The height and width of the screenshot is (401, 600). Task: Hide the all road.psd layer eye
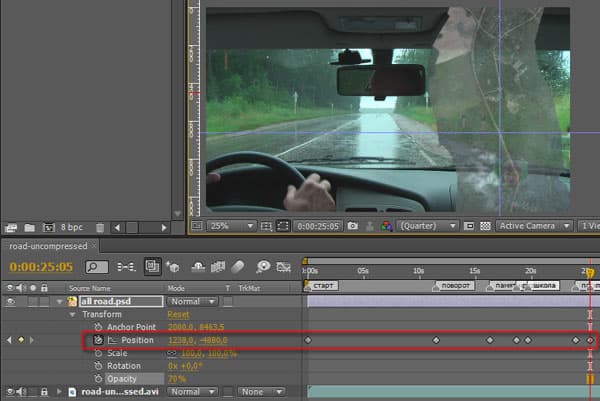tap(10, 302)
